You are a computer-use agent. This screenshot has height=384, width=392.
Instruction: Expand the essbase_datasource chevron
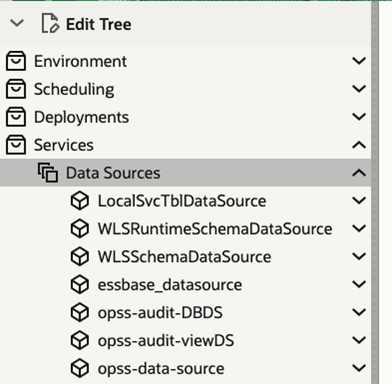(359, 285)
